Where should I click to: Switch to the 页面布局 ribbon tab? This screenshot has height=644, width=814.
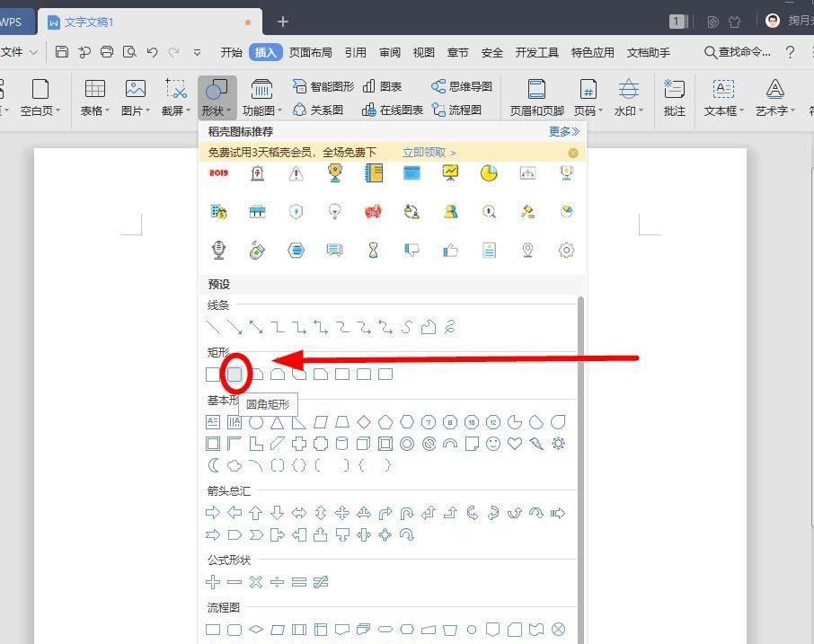pyautogui.click(x=310, y=52)
